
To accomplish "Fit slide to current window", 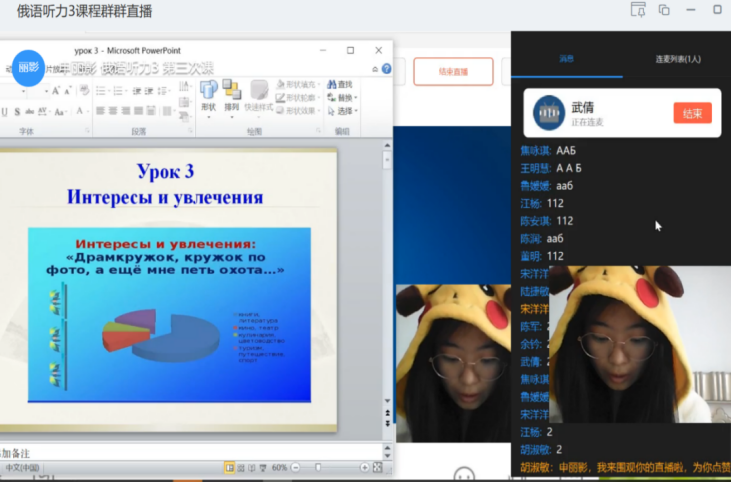I will point(378,467).
